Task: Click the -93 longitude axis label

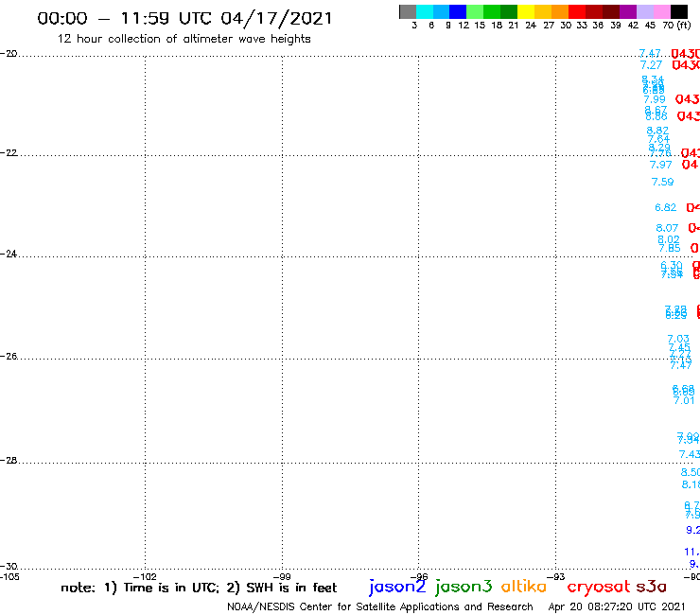Action: point(556,576)
